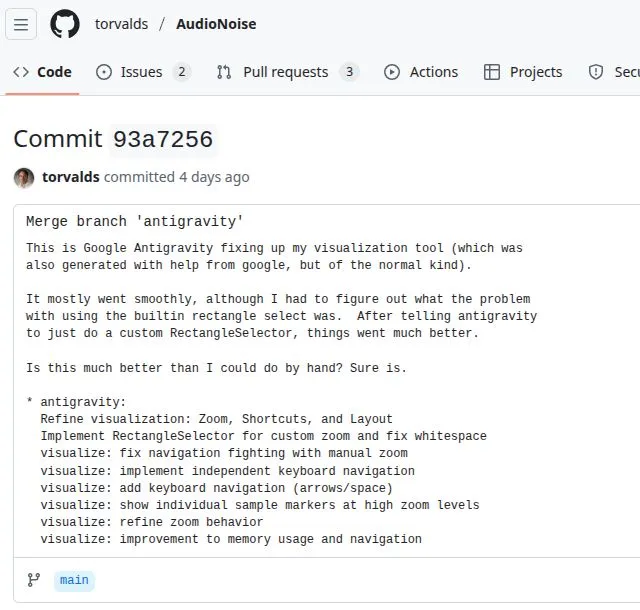
Task: Open the AudioNoise repository link
Action: click(x=216, y=24)
